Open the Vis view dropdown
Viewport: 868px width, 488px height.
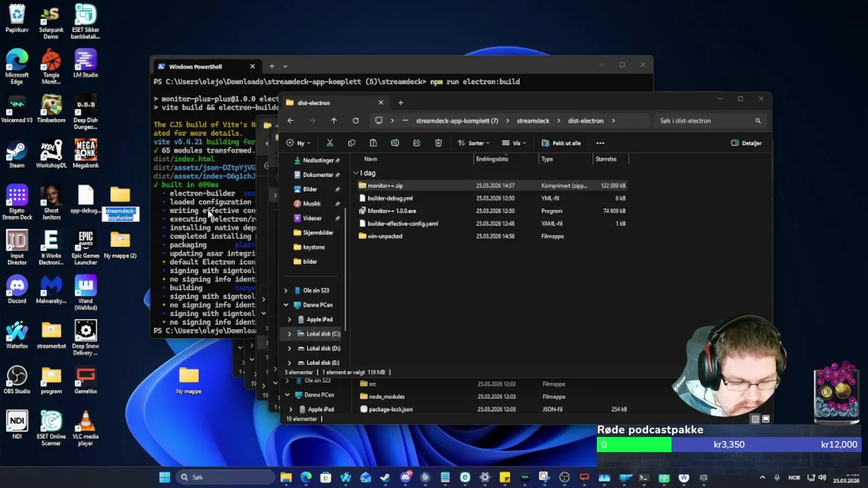click(515, 143)
